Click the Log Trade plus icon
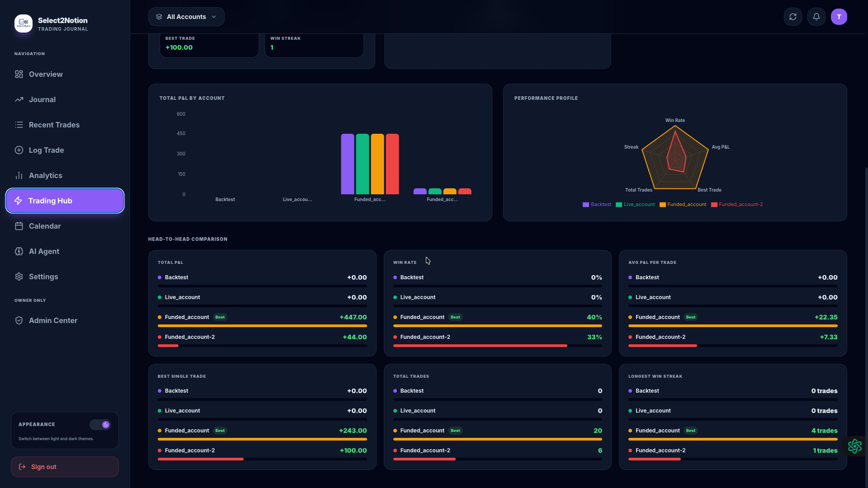This screenshot has width=868, height=488. [x=19, y=150]
